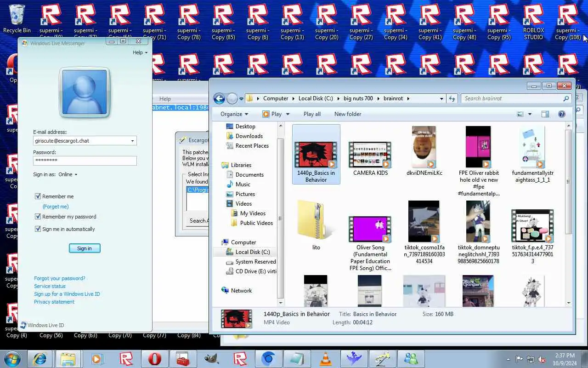Open the Messenger Help dropdown
The height and width of the screenshot is (368, 588).
pyautogui.click(x=140, y=52)
